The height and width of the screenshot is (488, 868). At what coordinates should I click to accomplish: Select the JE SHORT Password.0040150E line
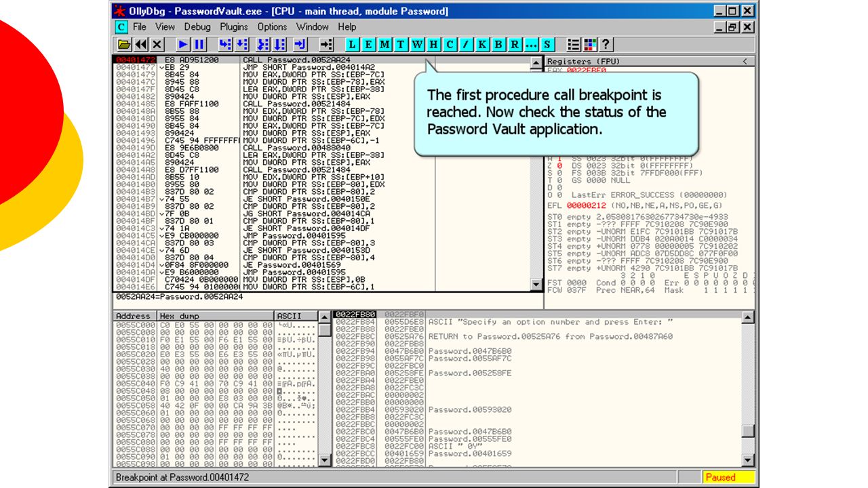click(x=321, y=199)
